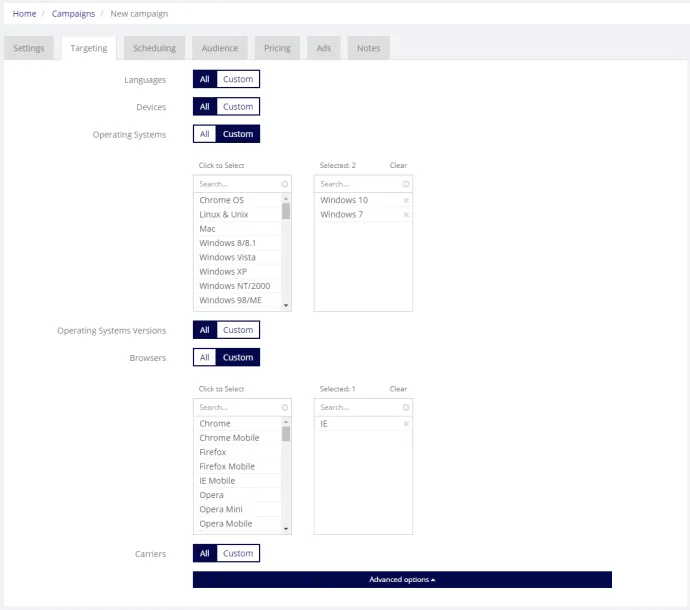Switch to the Pricing tab

point(277,48)
